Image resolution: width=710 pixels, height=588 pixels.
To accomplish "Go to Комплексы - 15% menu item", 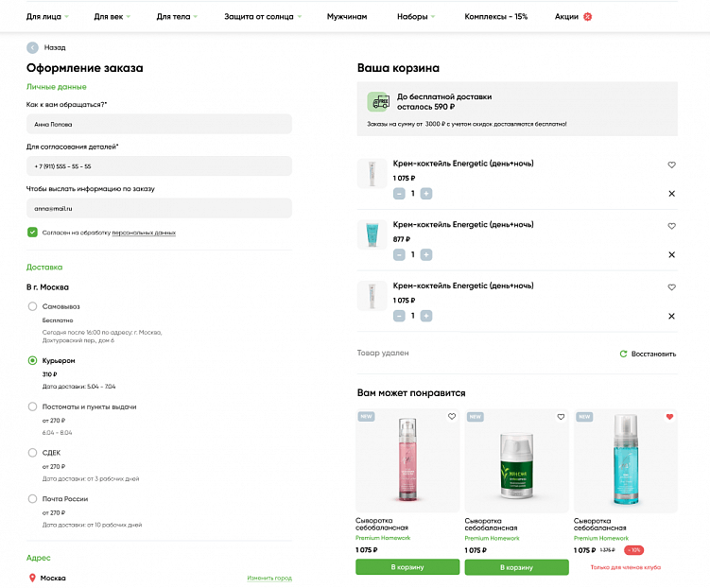I will point(495,17).
